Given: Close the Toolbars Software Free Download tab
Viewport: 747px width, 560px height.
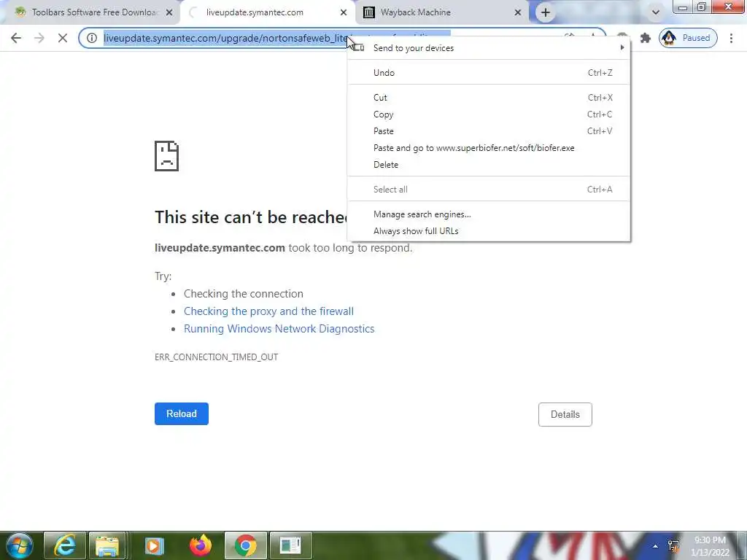Looking at the screenshot, I should 169,12.
